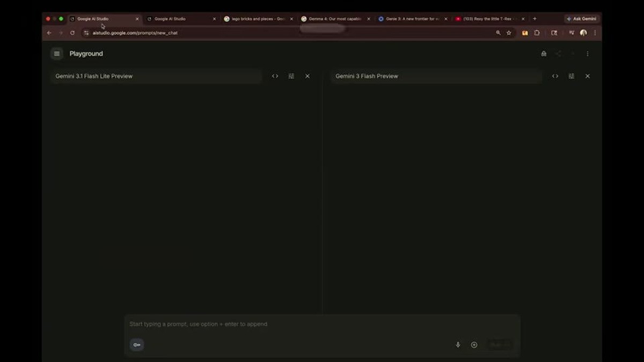The width and height of the screenshot is (644, 362).
Task: Click the Run button in prompt box
Action: pos(500,345)
